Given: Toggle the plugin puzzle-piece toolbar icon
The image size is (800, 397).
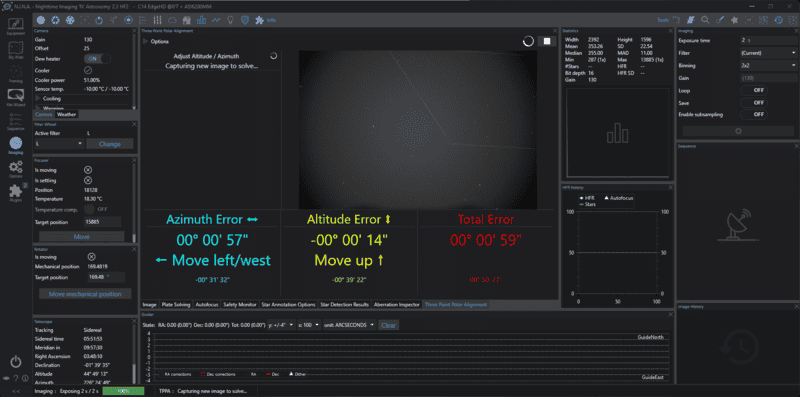Looking at the screenshot, I should click(260, 20).
